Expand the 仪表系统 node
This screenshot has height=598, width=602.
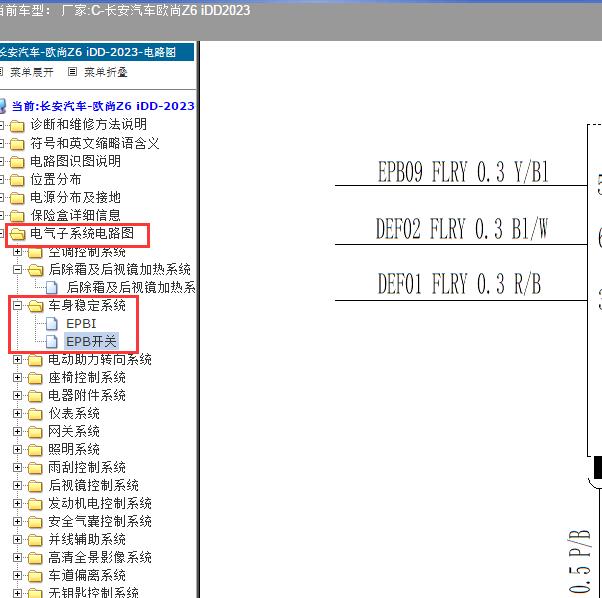coord(17,413)
